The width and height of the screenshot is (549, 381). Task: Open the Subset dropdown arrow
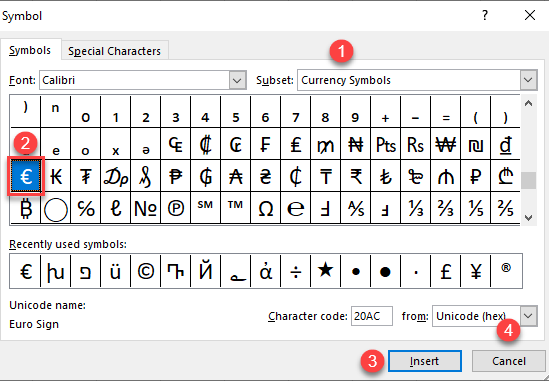point(528,80)
